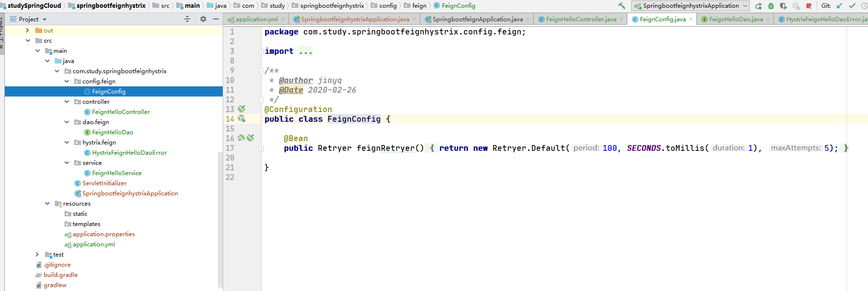The height and width of the screenshot is (291, 868).
Task: Collapse com.study.springbootfeignhystrix package
Action: 57,71
